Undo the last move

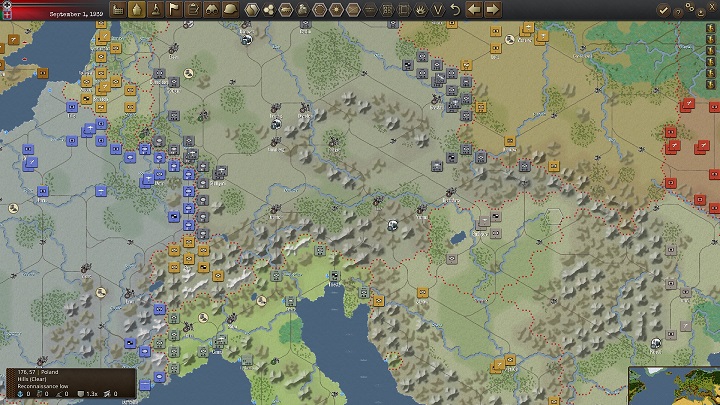point(455,10)
